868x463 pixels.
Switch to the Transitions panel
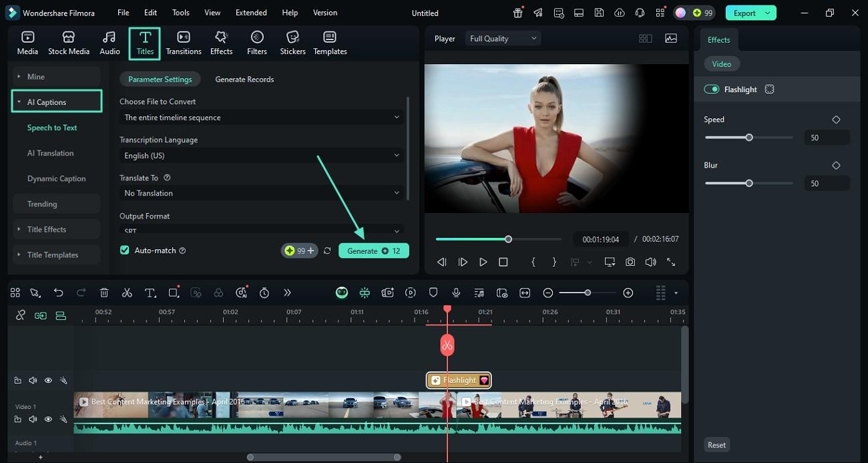[184, 43]
